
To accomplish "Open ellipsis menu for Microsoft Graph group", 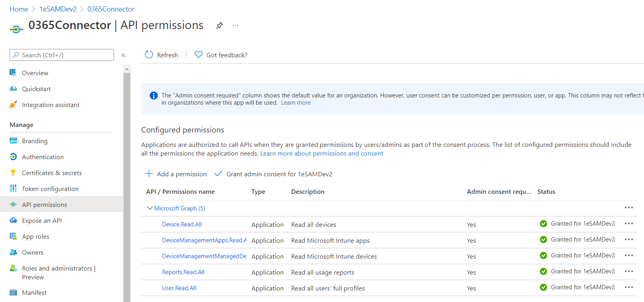I will [x=629, y=208].
